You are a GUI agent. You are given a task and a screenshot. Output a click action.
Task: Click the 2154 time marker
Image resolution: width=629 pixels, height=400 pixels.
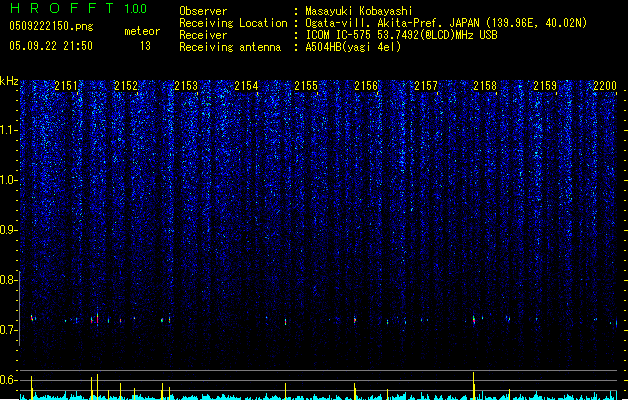[x=246, y=85]
